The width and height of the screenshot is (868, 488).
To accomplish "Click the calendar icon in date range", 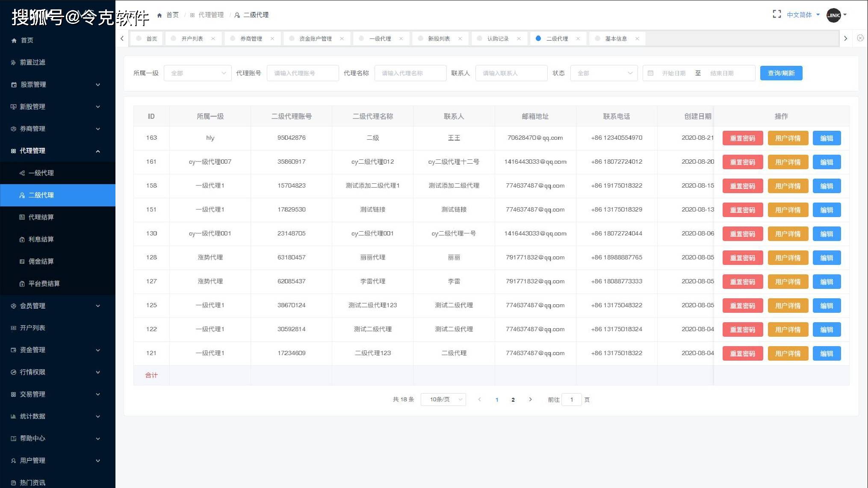I will pyautogui.click(x=650, y=73).
